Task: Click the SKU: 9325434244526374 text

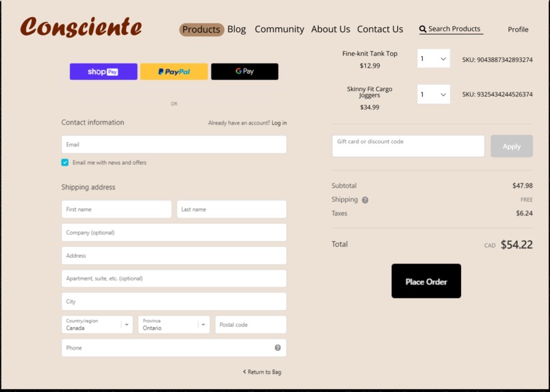Action: (x=497, y=94)
